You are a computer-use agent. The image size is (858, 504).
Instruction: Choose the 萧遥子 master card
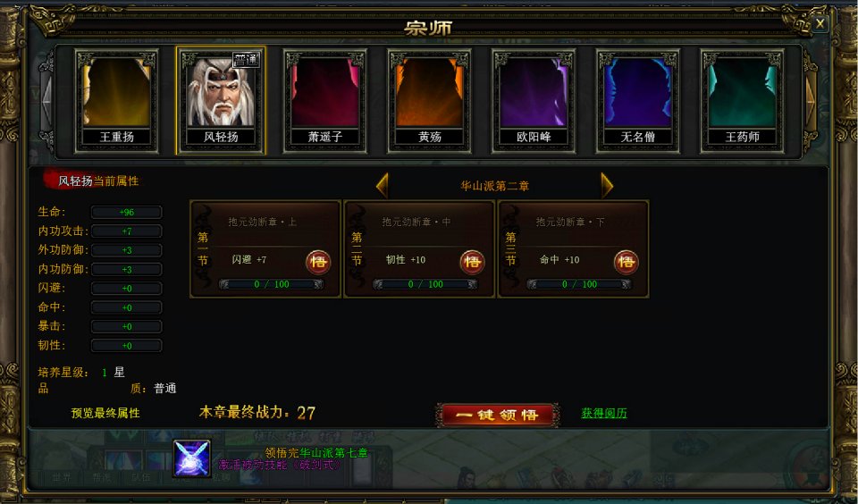coord(325,101)
